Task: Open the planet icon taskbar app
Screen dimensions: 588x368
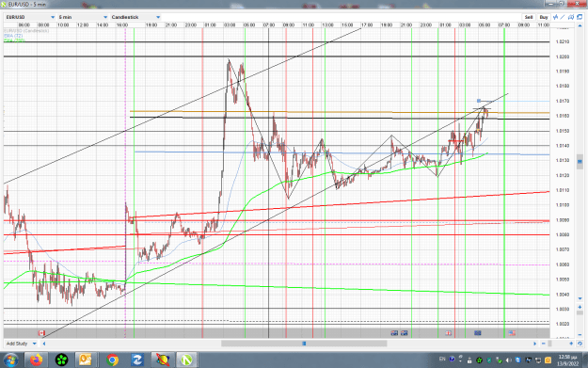Action: click(163, 360)
